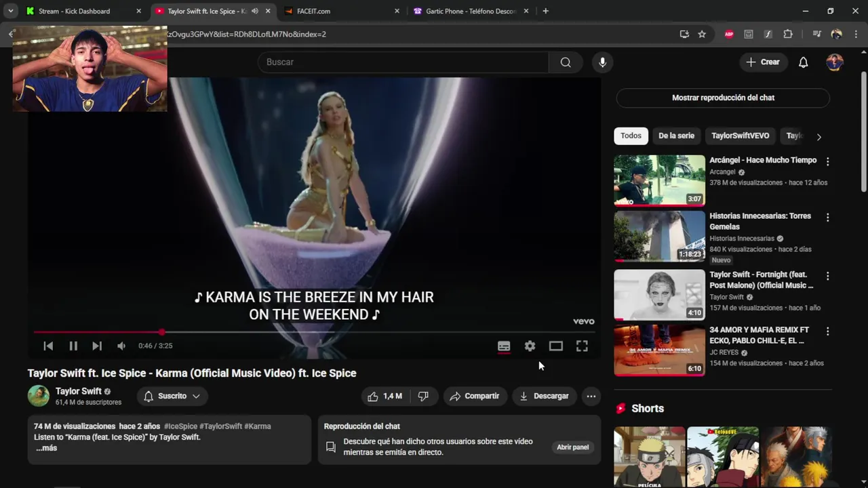This screenshot has height=488, width=868.
Task: Open options menu for Arcángel video
Action: pyautogui.click(x=827, y=161)
